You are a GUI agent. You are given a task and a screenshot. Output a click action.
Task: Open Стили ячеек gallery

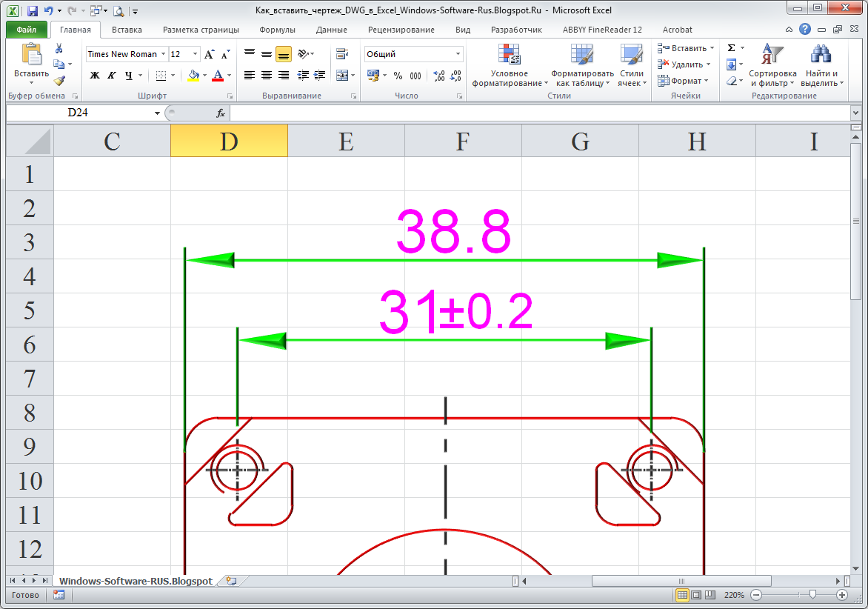(x=632, y=65)
